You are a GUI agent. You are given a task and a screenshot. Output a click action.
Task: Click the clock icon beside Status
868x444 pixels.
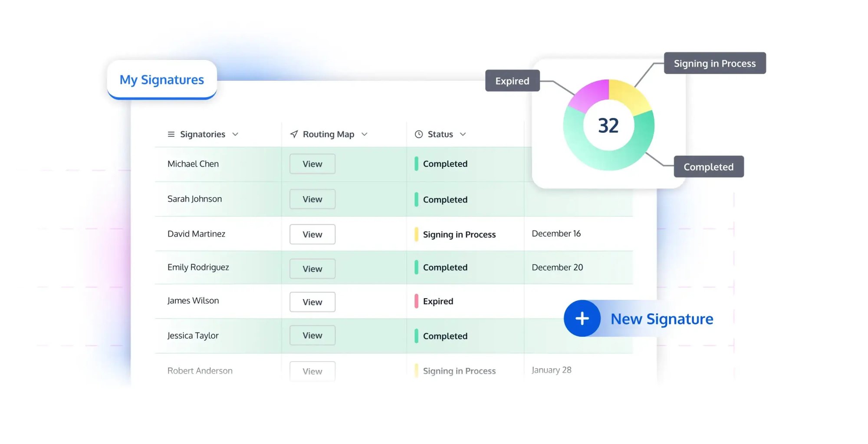(x=418, y=134)
